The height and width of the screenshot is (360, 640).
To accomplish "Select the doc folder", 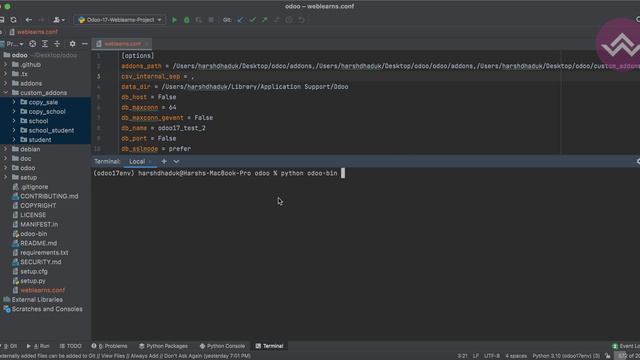I will [25, 158].
